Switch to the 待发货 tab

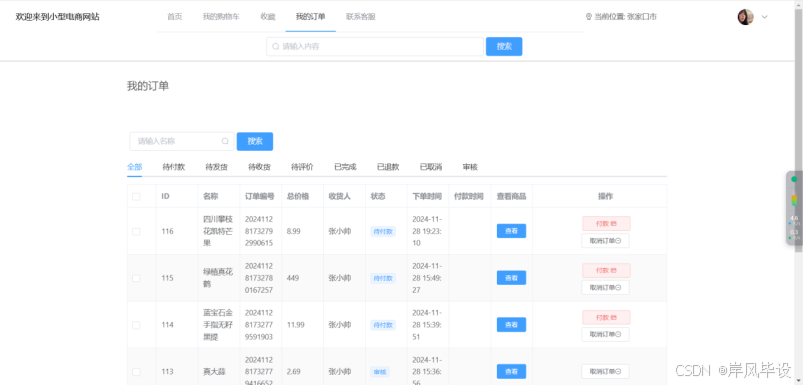(x=217, y=167)
